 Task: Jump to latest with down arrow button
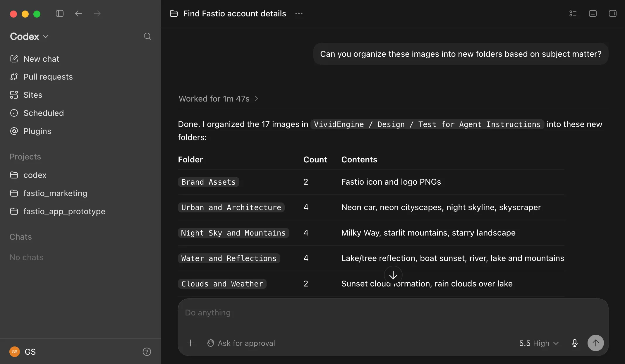393,275
